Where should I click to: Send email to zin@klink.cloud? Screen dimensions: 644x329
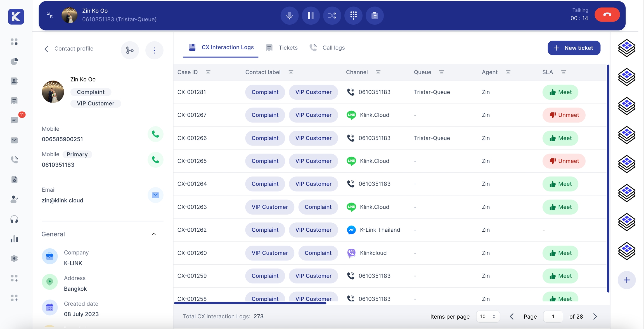pos(155,195)
